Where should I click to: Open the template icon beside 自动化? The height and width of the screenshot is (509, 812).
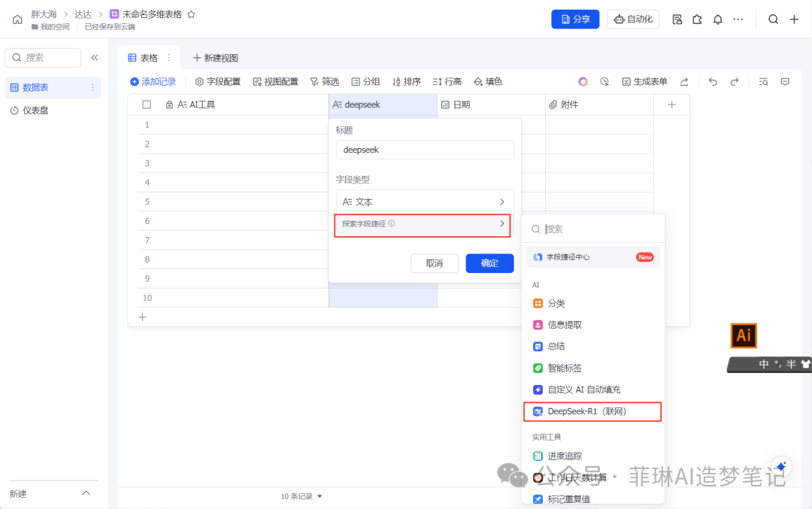(x=677, y=19)
